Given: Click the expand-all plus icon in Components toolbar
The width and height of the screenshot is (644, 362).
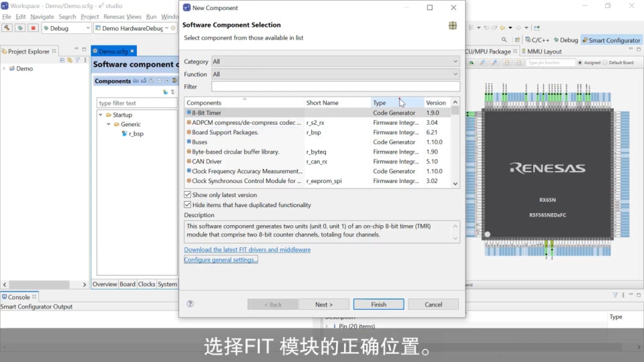Looking at the screenshot, I should (x=167, y=81).
